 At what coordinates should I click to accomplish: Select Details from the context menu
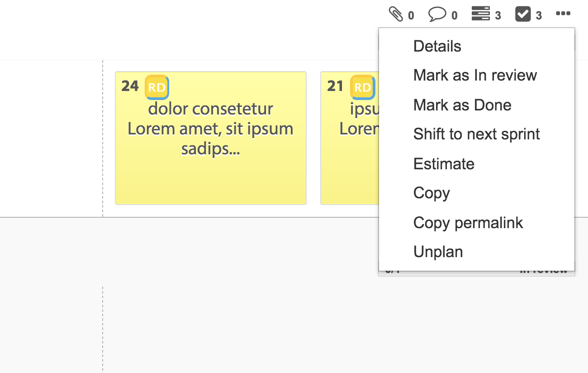point(437,46)
